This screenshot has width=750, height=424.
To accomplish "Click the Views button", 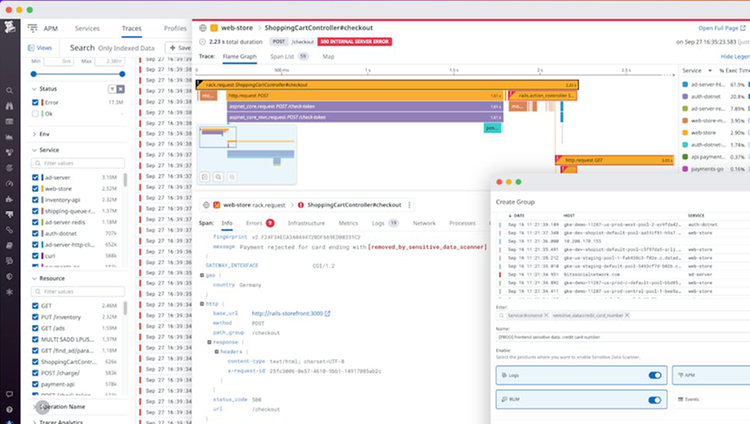I will tap(40, 48).
